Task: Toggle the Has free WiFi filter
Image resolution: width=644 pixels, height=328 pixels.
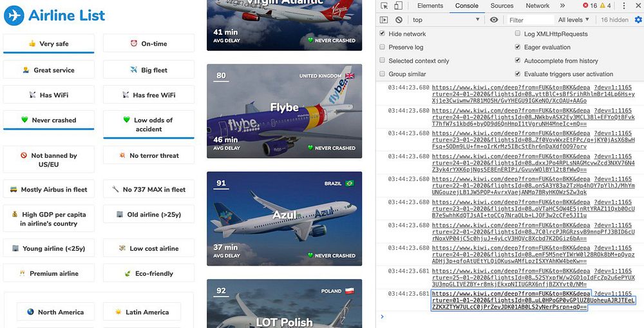Action: tap(149, 95)
